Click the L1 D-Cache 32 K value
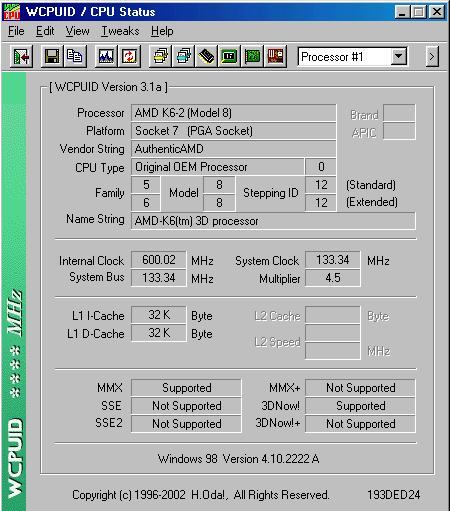 159,333
